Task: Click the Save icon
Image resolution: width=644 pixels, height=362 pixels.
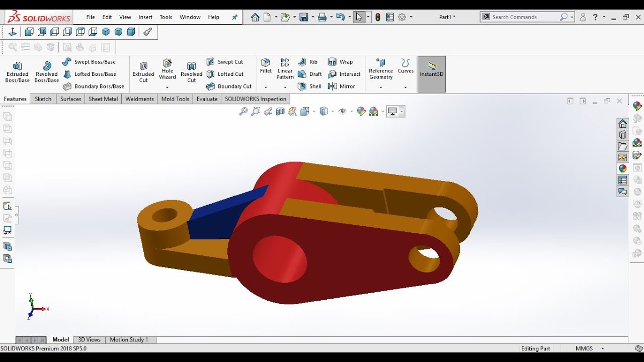Action: [x=304, y=17]
